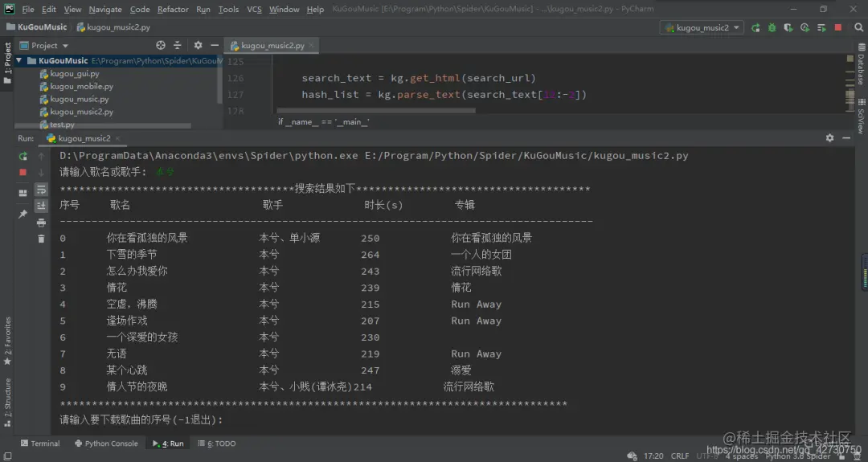Hide the Project panel
Screen dimensions: 868x462
click(215, 45)
